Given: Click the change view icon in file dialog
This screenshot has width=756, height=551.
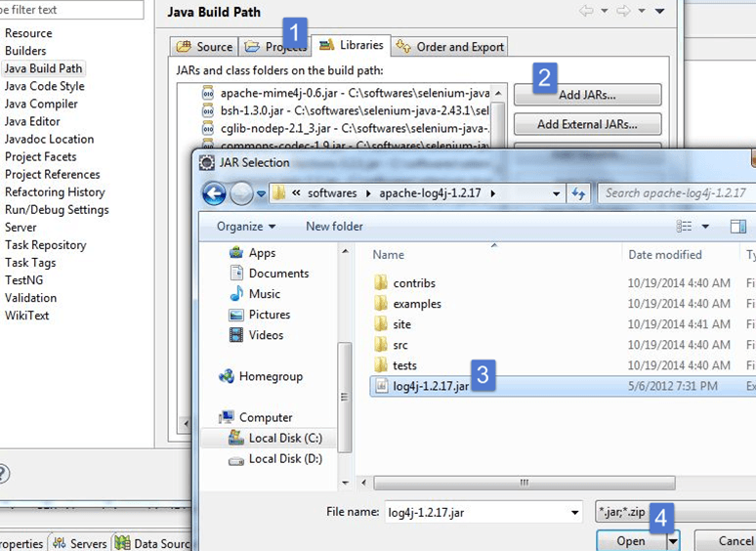Looking at the screenshot, I should point(685,227).
